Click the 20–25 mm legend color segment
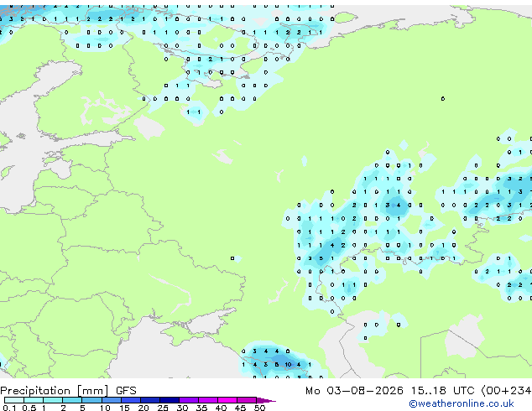This screenshot has height=411, width=532. click(x=149, y=400)
